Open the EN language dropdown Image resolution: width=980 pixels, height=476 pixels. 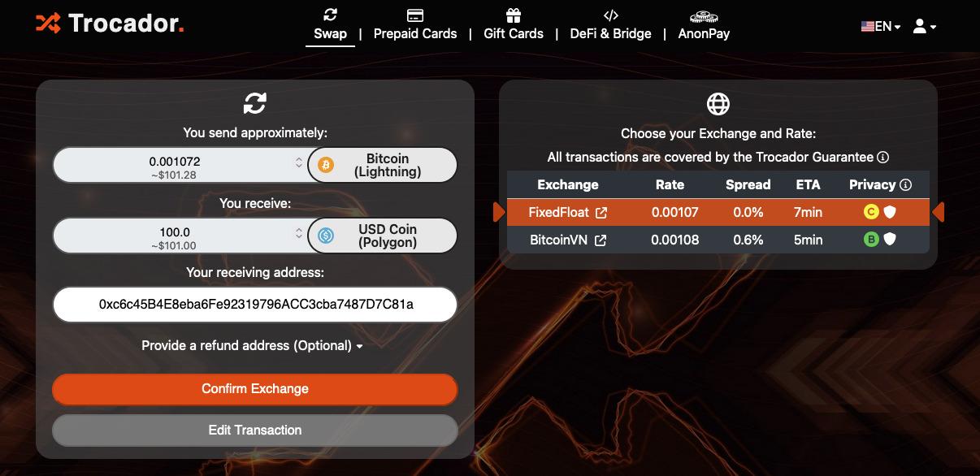pyautogui.click(x=881, y=26)
